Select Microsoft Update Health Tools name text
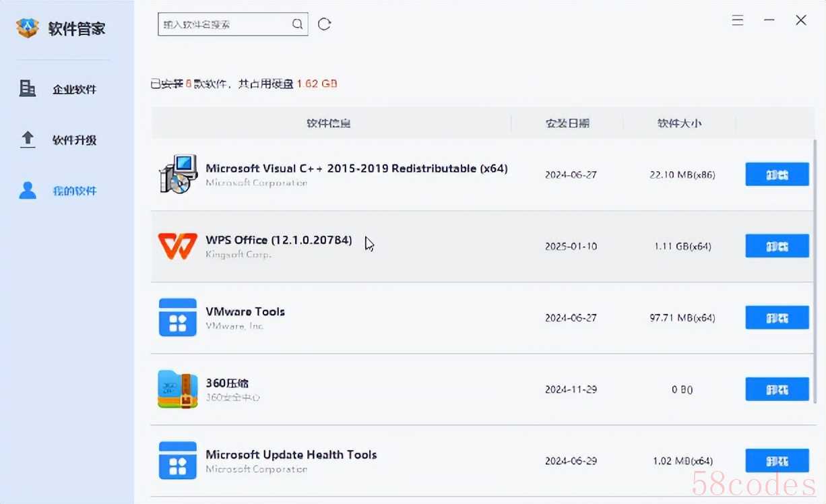Viewport: 826px width, 504px height. pos(291,455)
